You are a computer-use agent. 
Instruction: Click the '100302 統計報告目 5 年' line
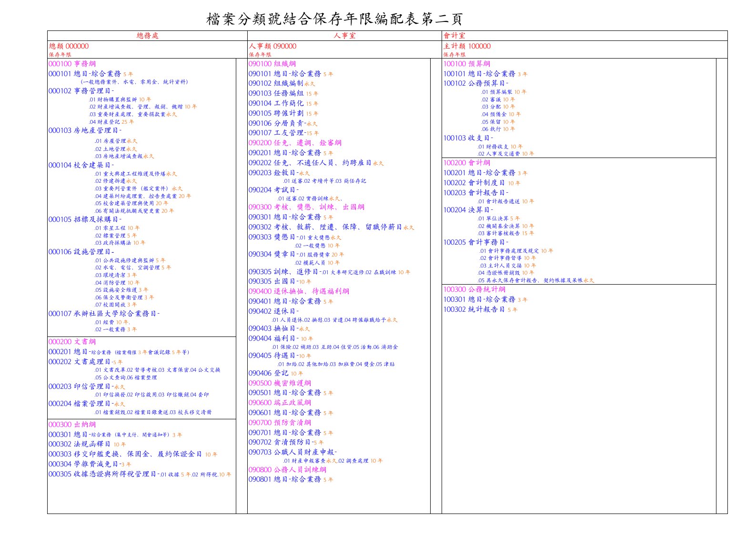tap(480, 309)
